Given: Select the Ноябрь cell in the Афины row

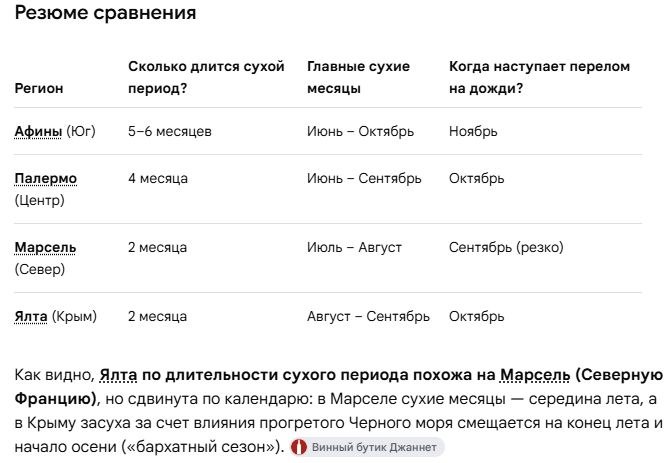Looking at the screenshot, I should tap(473, 131).
